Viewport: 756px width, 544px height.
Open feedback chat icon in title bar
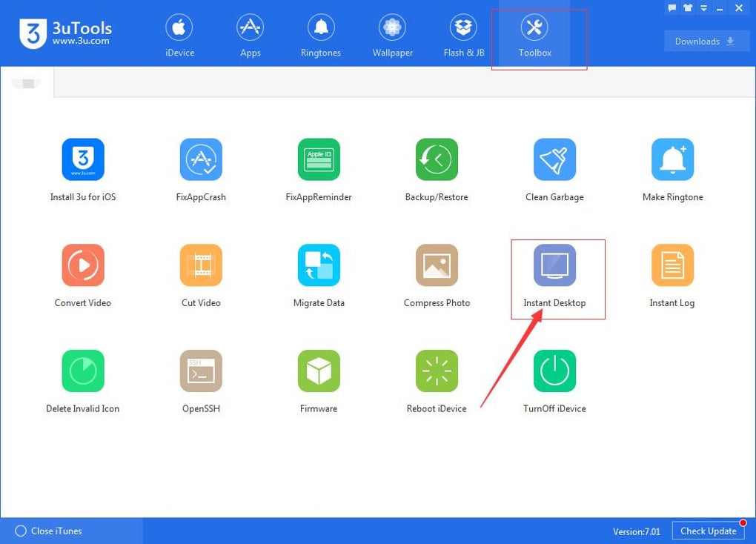[x=672, y=7]
